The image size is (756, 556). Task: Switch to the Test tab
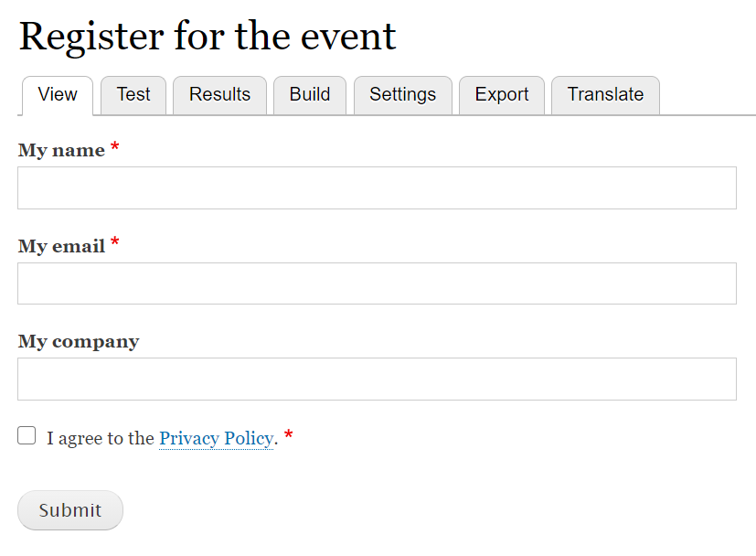(133, 94)
